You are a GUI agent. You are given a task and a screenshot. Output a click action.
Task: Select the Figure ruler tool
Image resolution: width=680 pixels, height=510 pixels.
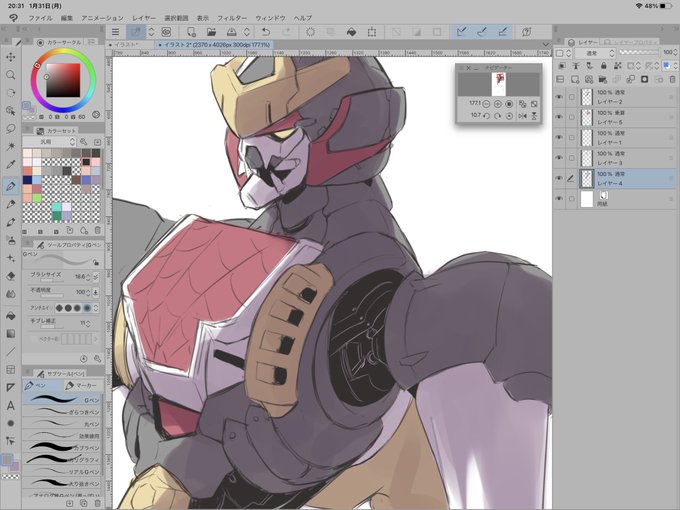[x=10, y=387]
